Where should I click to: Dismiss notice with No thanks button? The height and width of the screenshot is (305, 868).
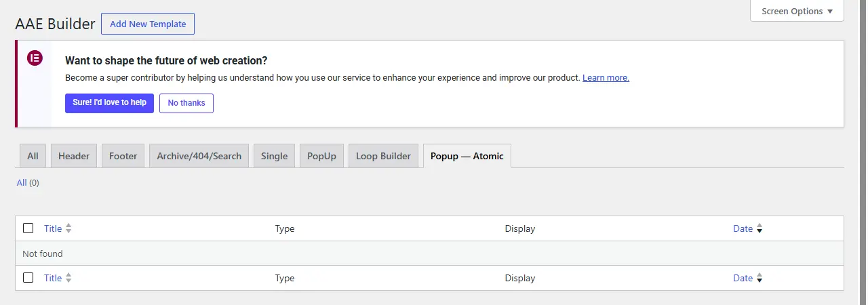pos(186,103)
